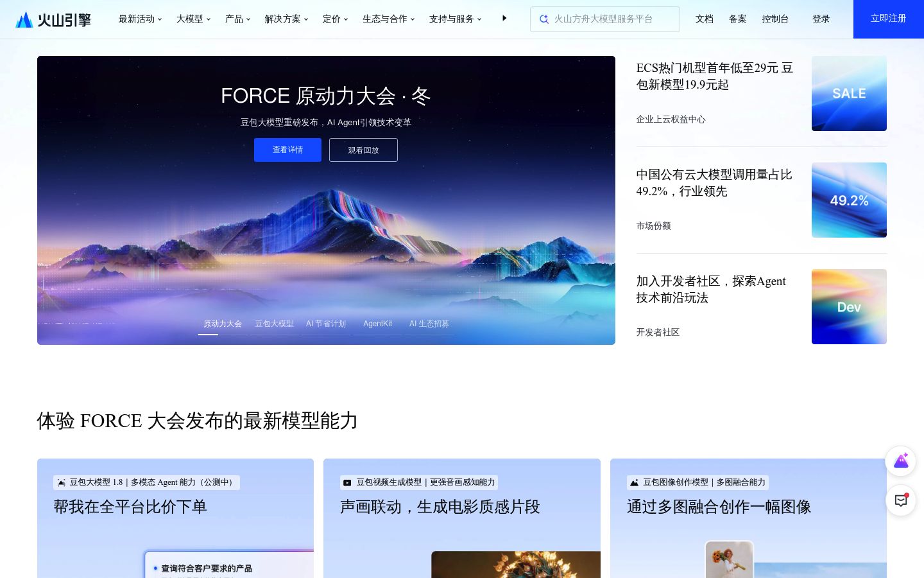The image size is (924, 578).
Task: Open the 通过多图融合创作一幅图像 card
Action: (x=748, y=518)
